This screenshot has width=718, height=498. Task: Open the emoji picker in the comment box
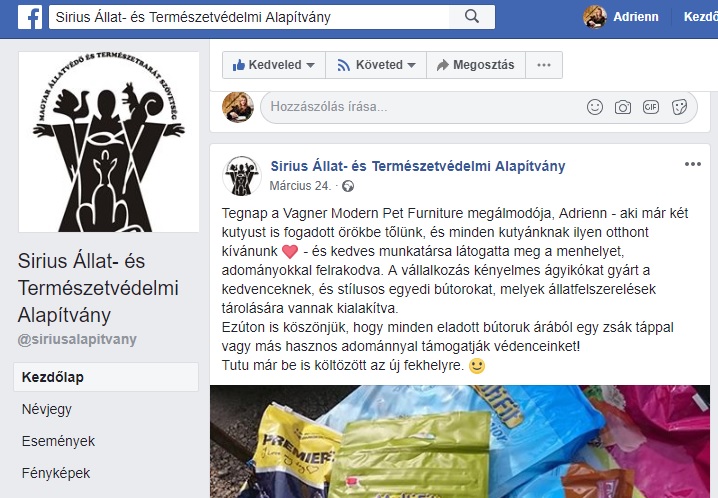[x=594, y=107]
